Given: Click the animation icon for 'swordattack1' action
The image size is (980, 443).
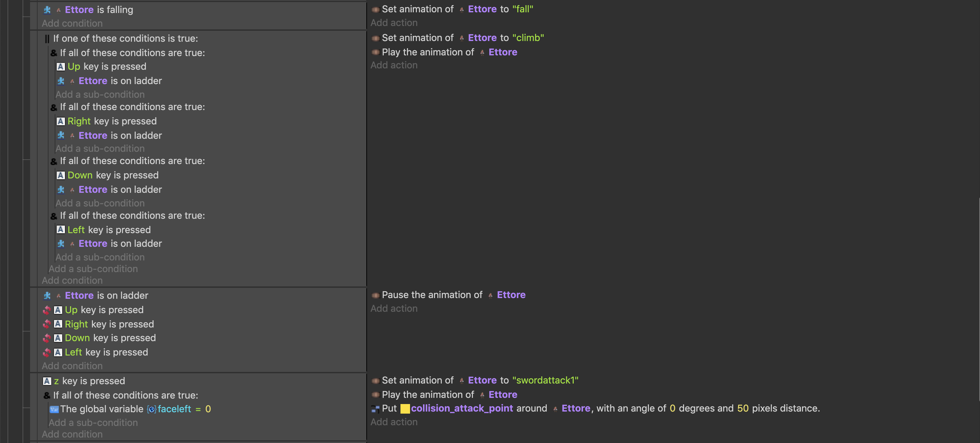Looking at the screenshot, I should pyautogui.click(x=376, y=380).
